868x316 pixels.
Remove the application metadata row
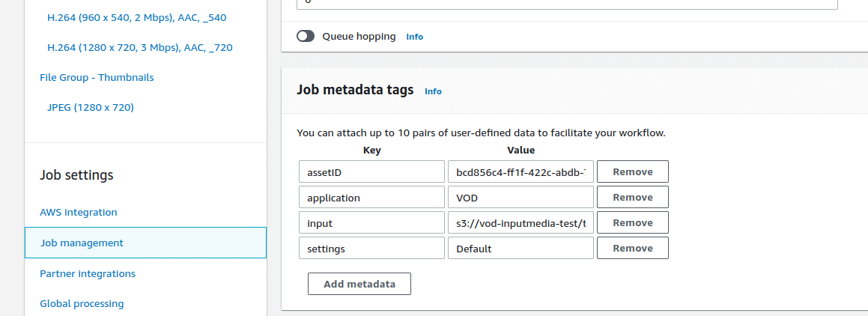[x=632, y=197]
